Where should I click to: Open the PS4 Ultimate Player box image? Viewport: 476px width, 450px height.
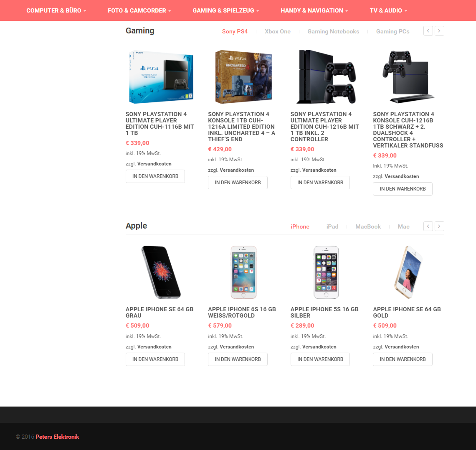click(x=161, y=77)
